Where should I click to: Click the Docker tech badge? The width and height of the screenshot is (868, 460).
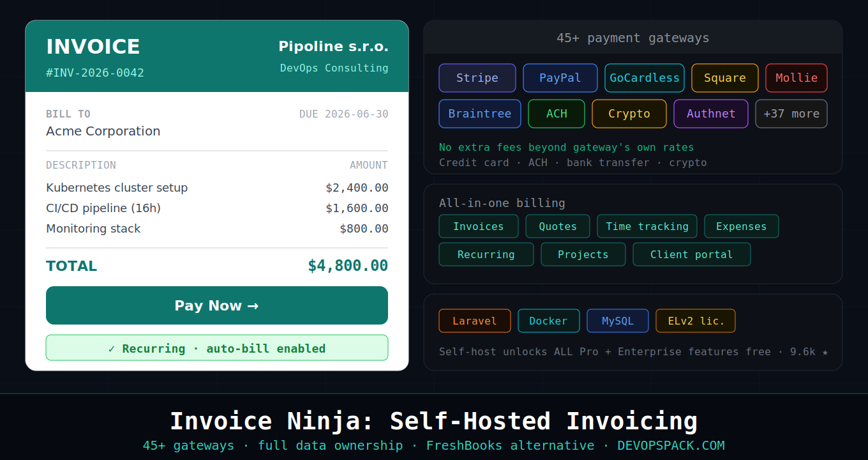[x=549, y=321]
